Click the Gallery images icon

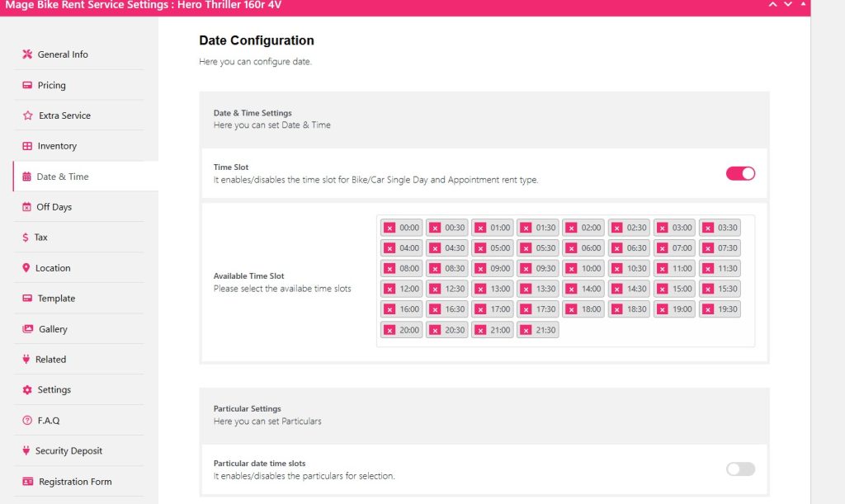pyautogui.click(x=27, y=329)
